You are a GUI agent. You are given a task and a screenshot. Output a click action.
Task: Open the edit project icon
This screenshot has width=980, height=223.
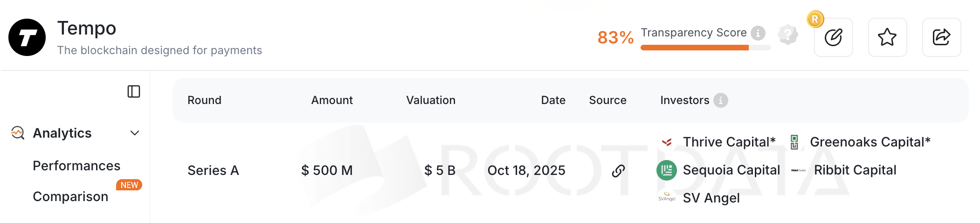[833, 37]
